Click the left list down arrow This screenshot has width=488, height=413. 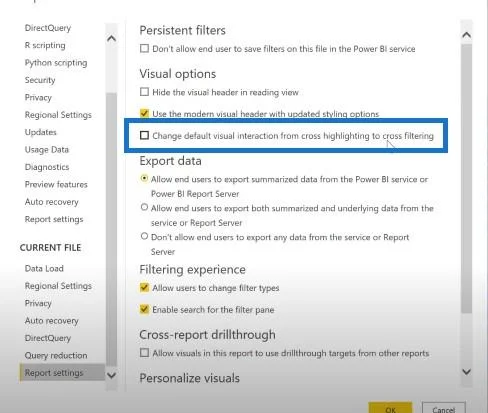coord(111,375)
